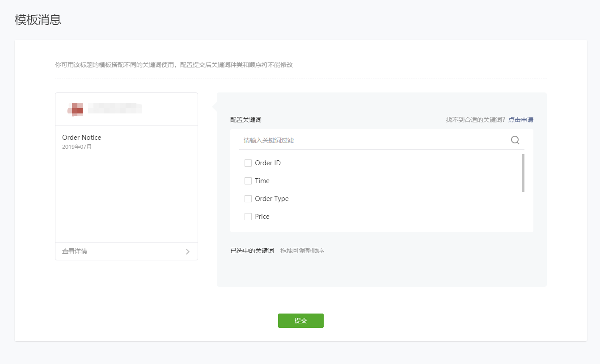Select the Price keyword checkbox
The width and height of the screenshot is (600, 364).
[248, 217]
